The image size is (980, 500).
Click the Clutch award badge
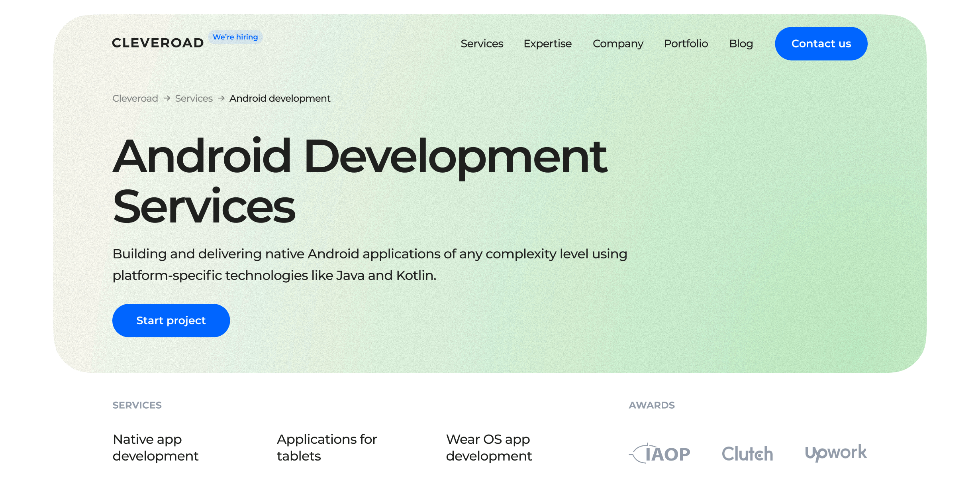tap(747, 453)
